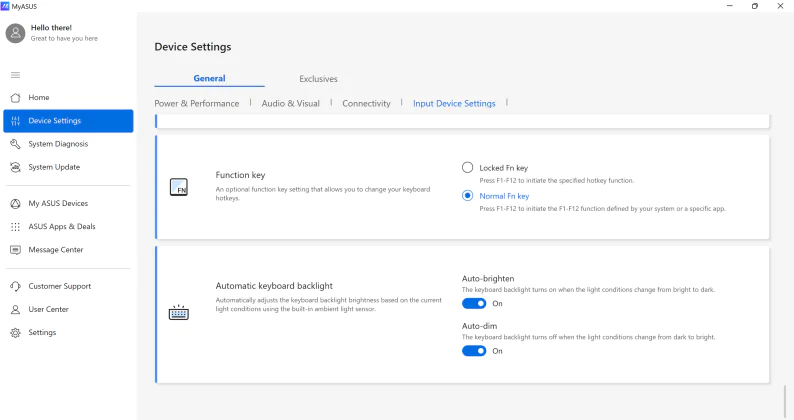Turn off the Auto-dim toggle

[x=474, y=351]
